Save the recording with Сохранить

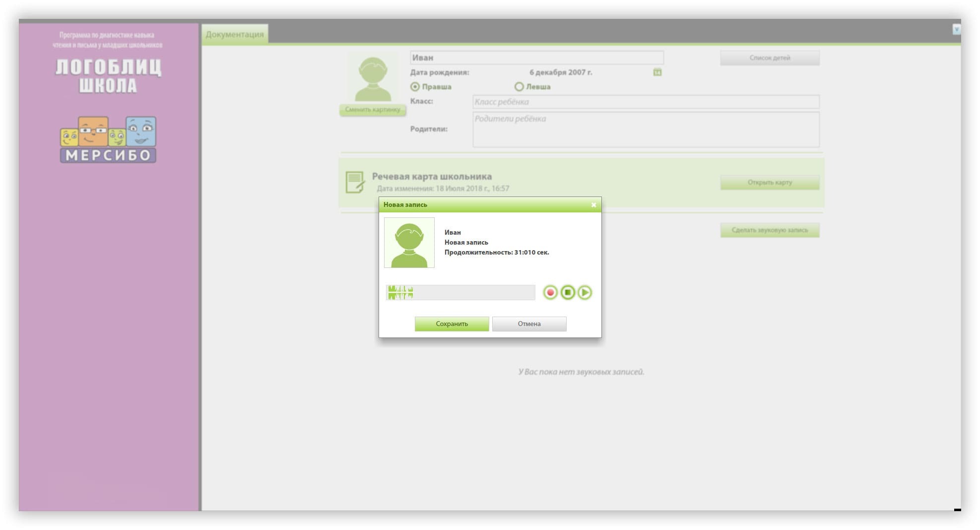(x=452, y=324)
